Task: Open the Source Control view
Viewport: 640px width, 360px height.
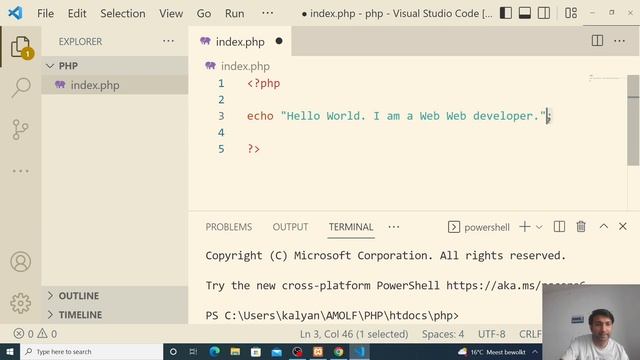Action: tap(20, 129)
